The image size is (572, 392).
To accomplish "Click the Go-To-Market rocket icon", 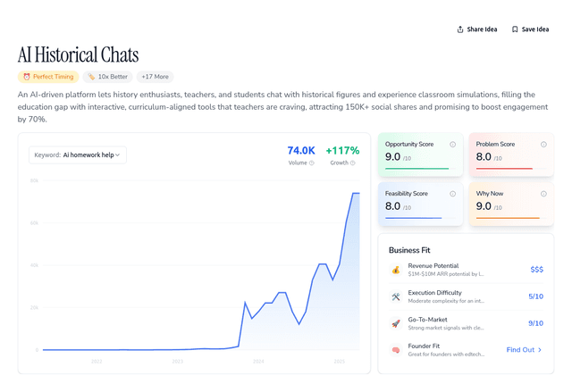I will pos(396,323).
